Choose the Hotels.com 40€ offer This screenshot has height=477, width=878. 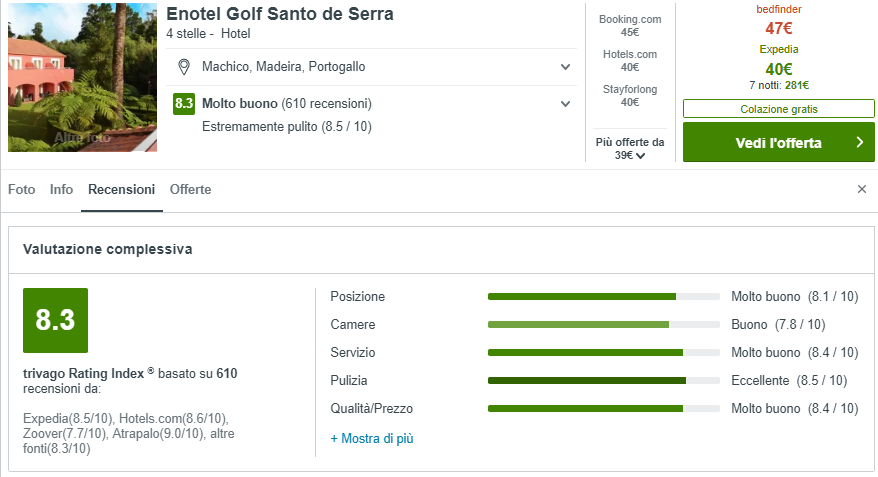pos(630,60)
